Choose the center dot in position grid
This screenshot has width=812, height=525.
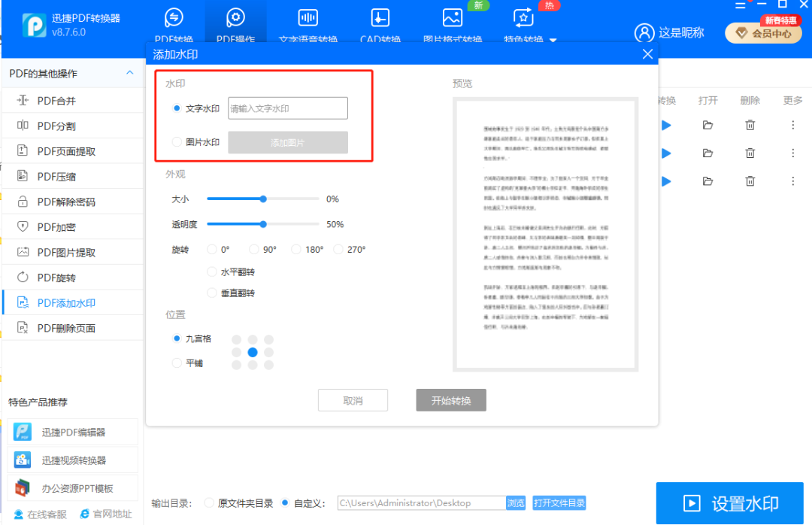coord(253,353)
